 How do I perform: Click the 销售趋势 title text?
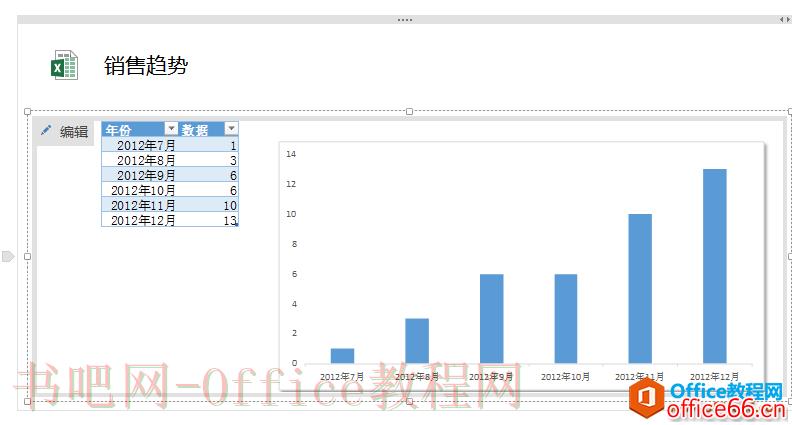(x=146, y=66)
